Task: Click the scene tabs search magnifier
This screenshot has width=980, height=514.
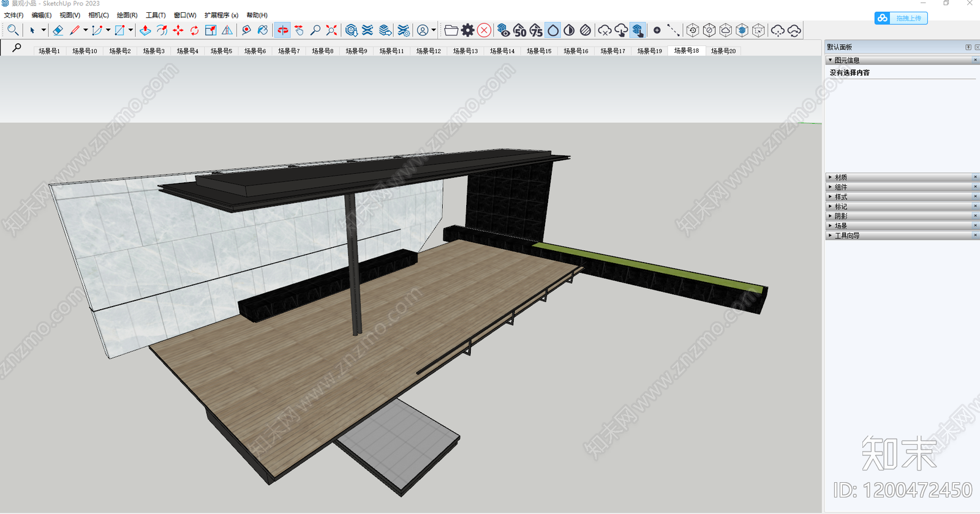Action: coord(17,48)
